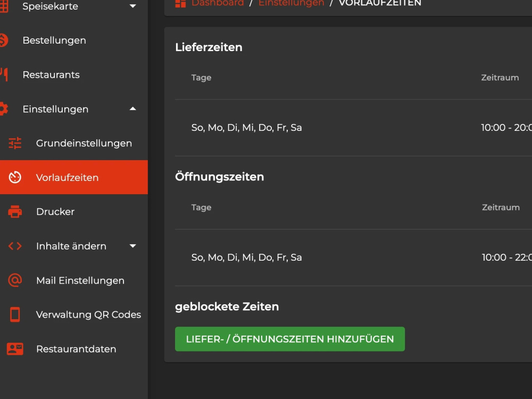Select the Einstellungen menu label
The height and width of the screenshot is (399, 532).
point(55,109)
